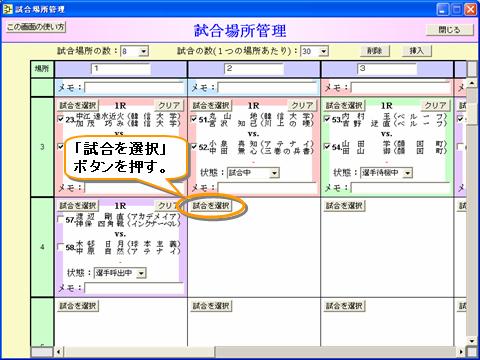Check the box for match 58
480x360 pixels.
coord(60,247)
